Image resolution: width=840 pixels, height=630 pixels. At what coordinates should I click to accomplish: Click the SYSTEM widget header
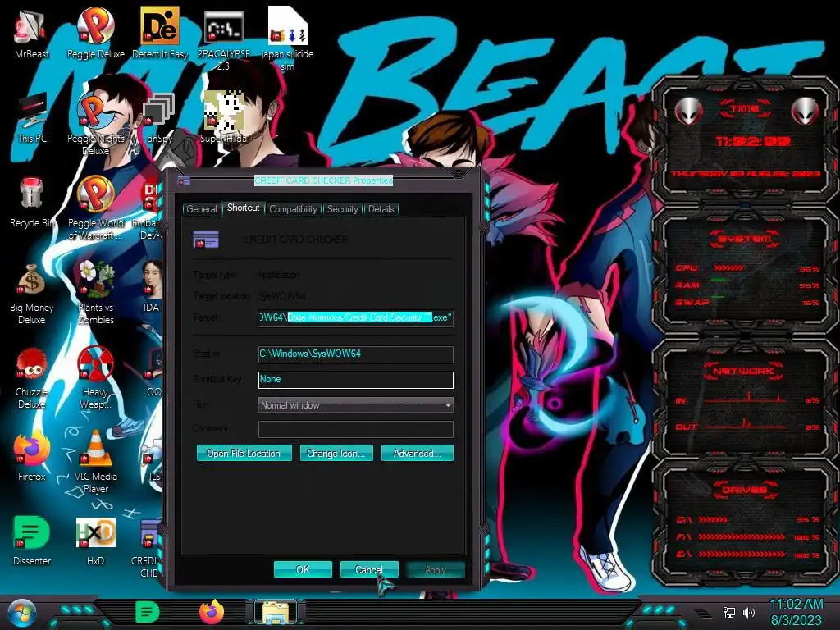pos(745,239)
